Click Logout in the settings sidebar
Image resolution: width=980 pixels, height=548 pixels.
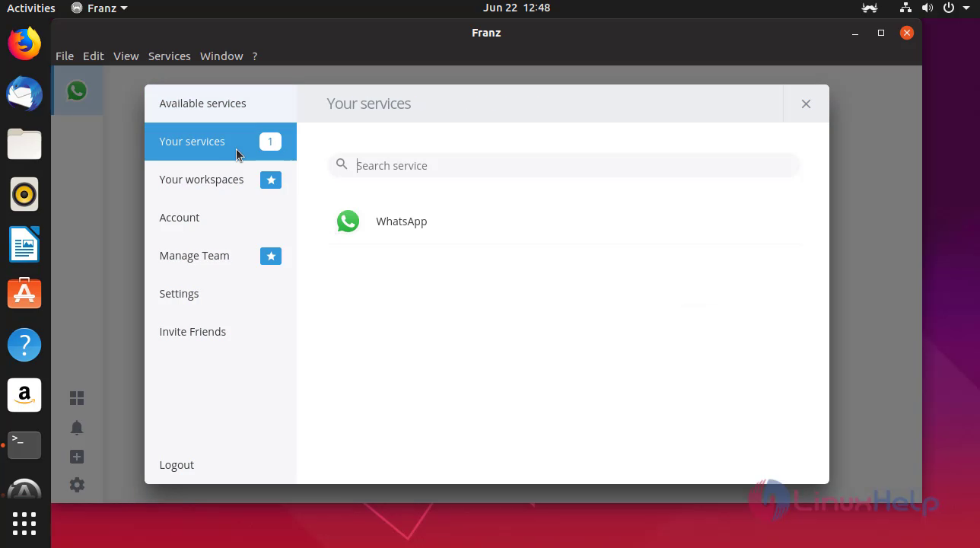(x=221, y=465)
